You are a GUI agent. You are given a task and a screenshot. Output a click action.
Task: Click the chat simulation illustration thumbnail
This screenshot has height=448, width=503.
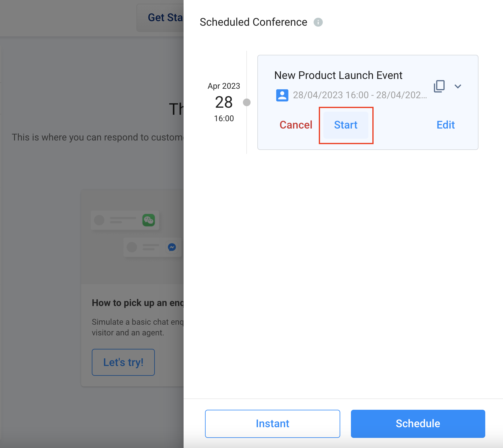132,237
